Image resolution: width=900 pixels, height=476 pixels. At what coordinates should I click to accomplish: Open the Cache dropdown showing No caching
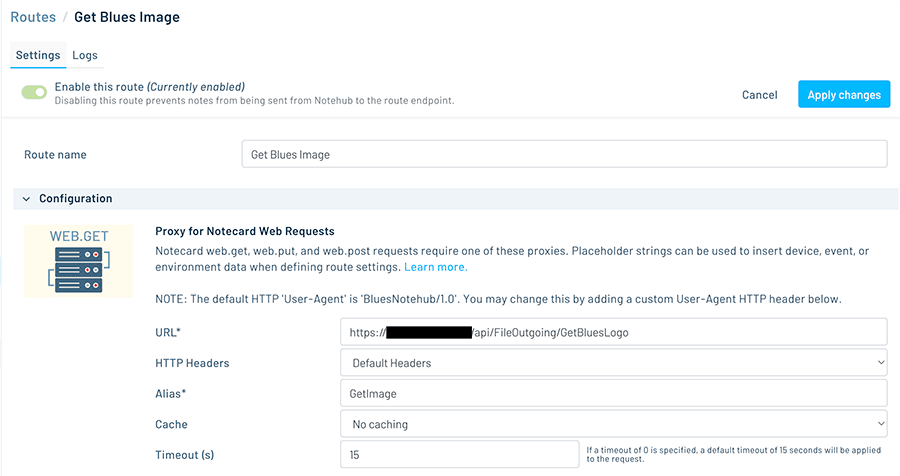point(614,424)
